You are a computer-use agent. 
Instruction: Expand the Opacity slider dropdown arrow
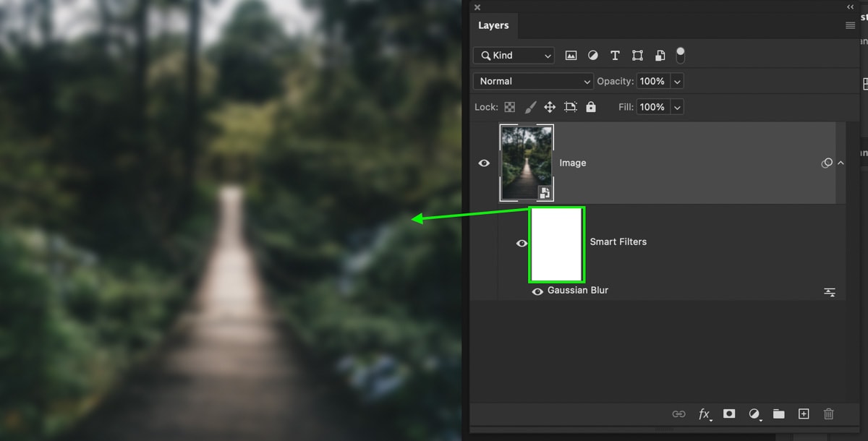pos(677,82)
